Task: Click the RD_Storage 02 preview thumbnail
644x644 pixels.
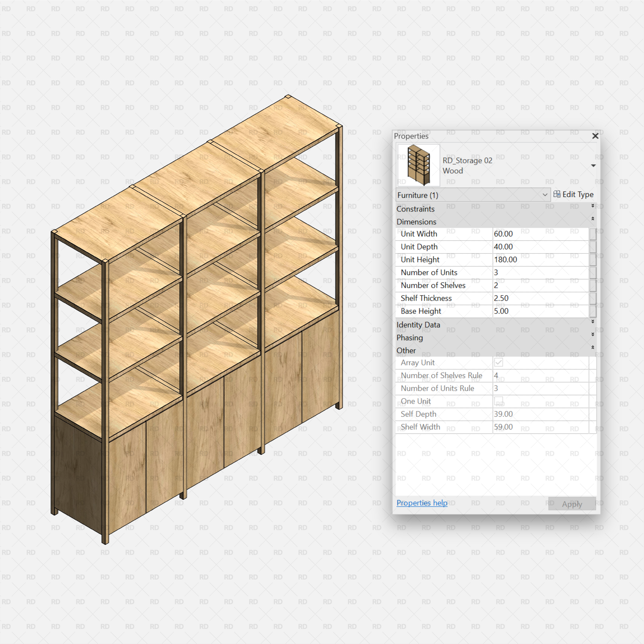Action: [x=418, y=165]
